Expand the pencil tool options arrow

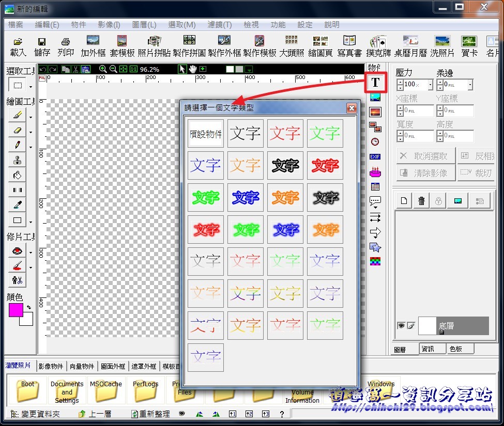(30, 147)
